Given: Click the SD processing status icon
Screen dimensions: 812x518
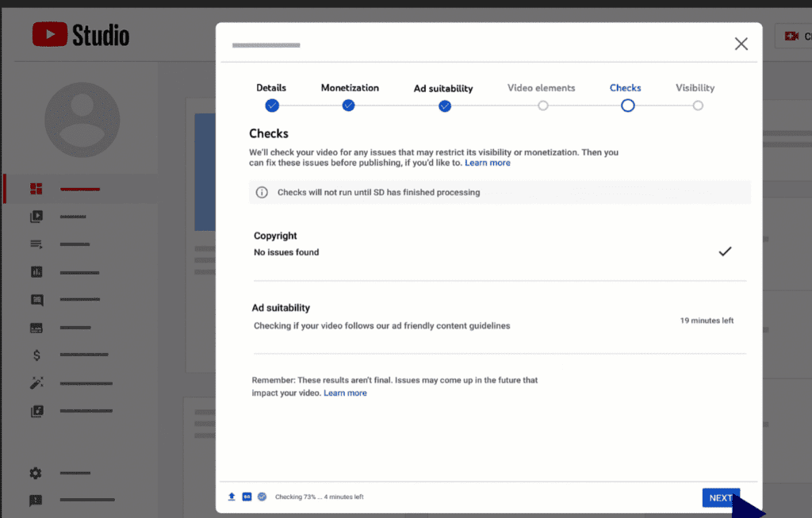Looking at the screenshot, I should pyautogui.click(x=247, y=497).
